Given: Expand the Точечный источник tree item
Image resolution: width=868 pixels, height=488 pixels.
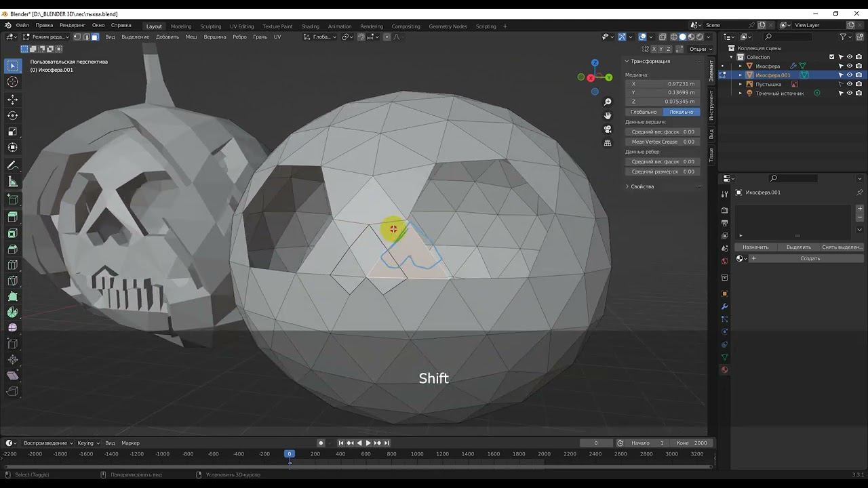Looking at the screenshot, I should click(x=741, y=93).
